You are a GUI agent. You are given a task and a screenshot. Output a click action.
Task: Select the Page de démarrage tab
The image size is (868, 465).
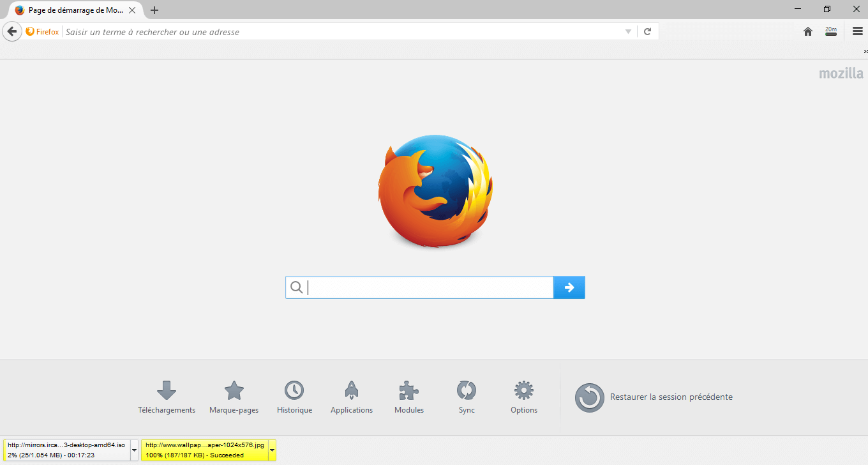point(75,10)
